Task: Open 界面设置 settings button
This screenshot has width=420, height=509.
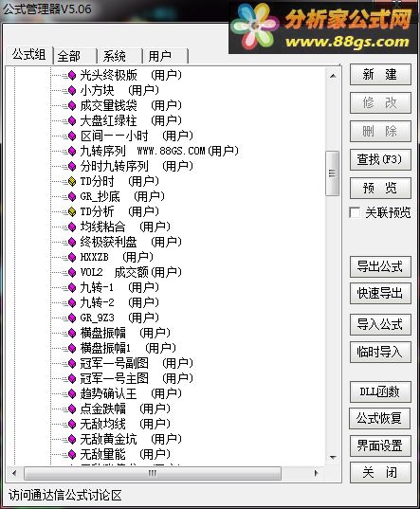Action: point(380,446)
